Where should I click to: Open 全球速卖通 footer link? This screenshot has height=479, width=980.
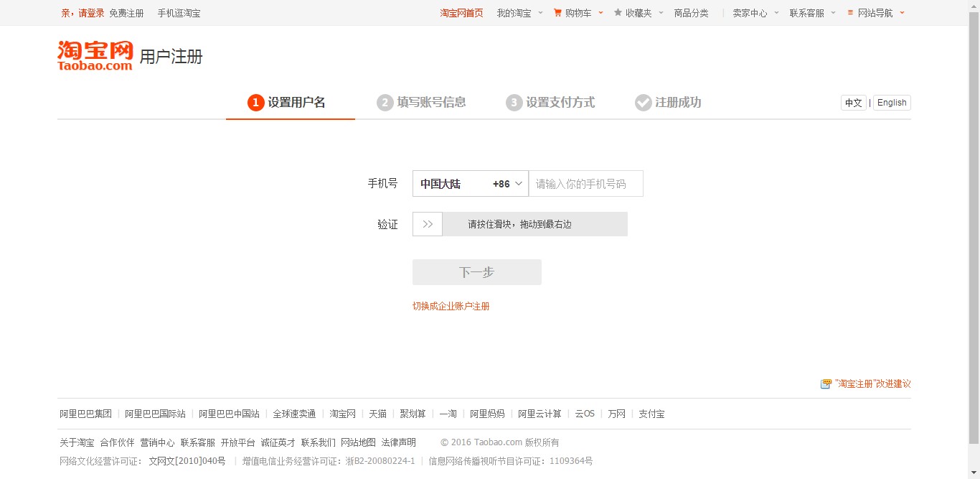294,414
